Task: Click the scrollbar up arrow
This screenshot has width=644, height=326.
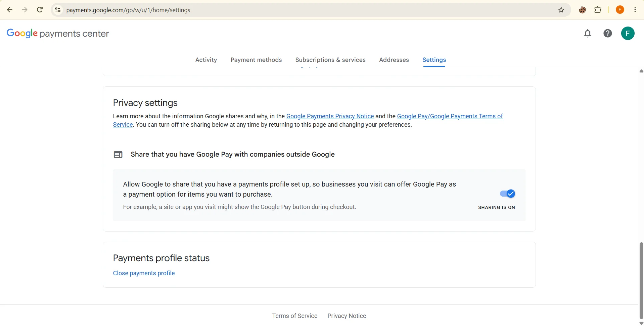Action: click(x=641, y=71)
